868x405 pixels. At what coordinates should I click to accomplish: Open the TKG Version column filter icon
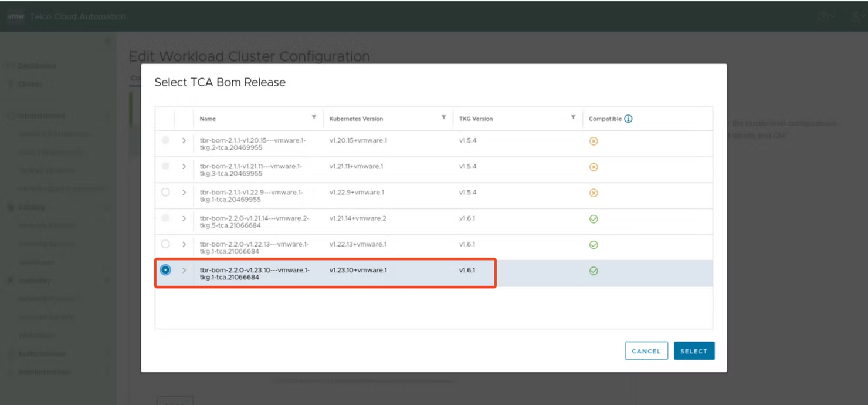[x=573, y=118]
